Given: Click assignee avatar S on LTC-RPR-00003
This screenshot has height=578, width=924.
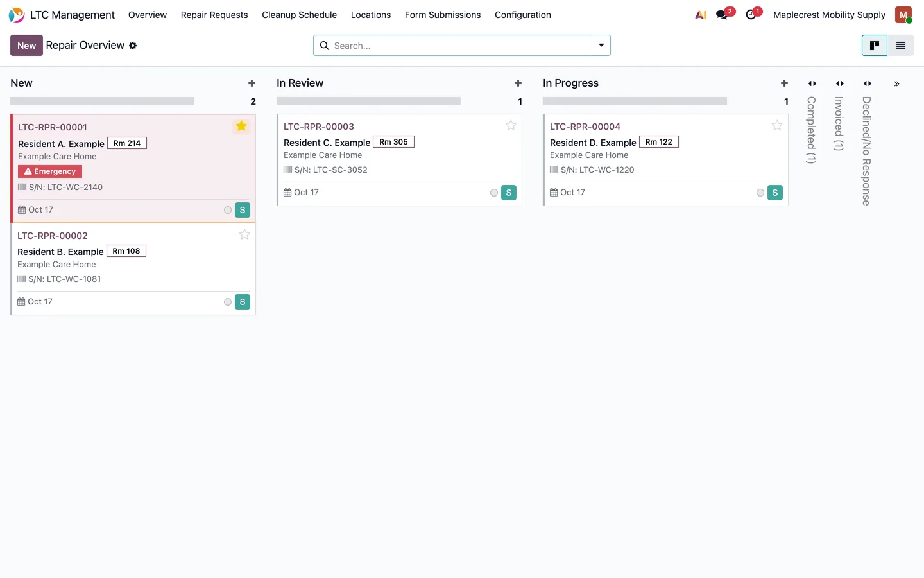Looking at the screenshot, I should [x=509, y=193].
